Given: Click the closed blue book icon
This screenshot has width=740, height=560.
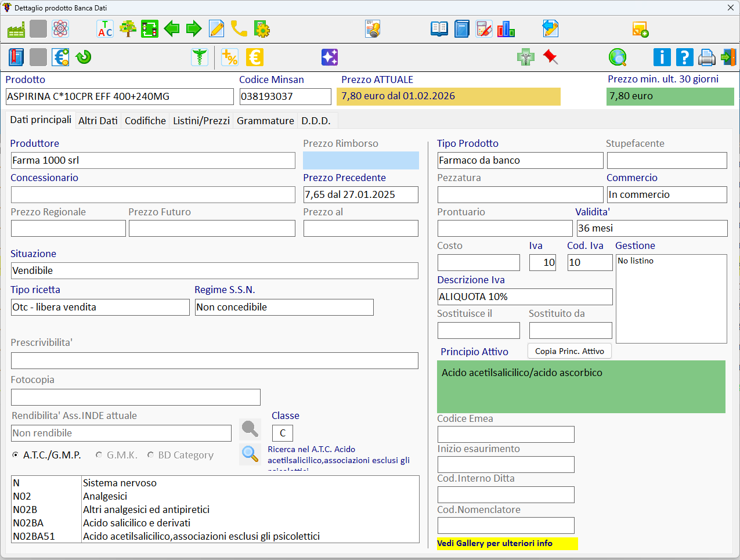Looking at the screenshot, I should pos(462,29).
